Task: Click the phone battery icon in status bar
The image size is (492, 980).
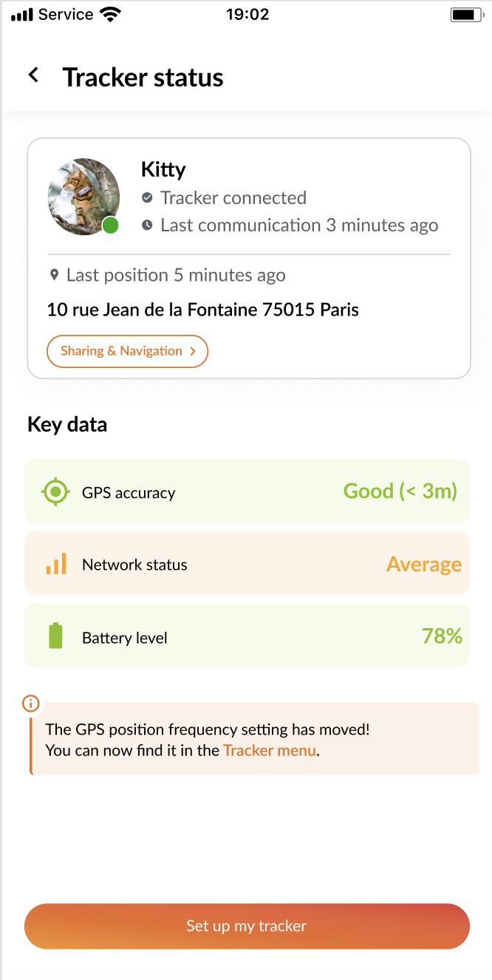Action: click(465, 15)
